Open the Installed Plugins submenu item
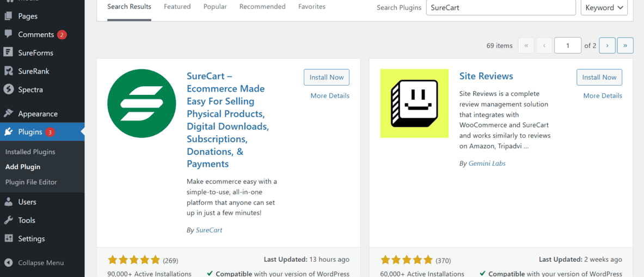The width and height of the screenshot is (644, 277). pos(30,152)
